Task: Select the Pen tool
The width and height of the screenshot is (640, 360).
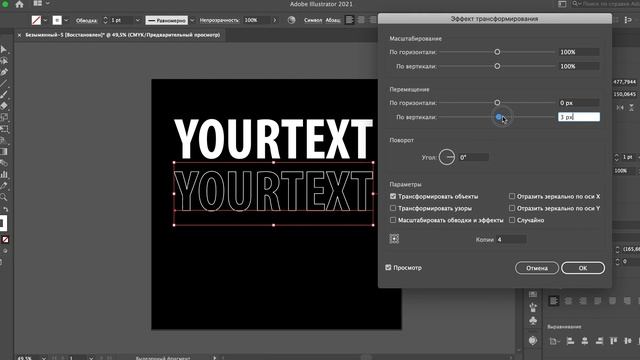Action: coord(4,72)
